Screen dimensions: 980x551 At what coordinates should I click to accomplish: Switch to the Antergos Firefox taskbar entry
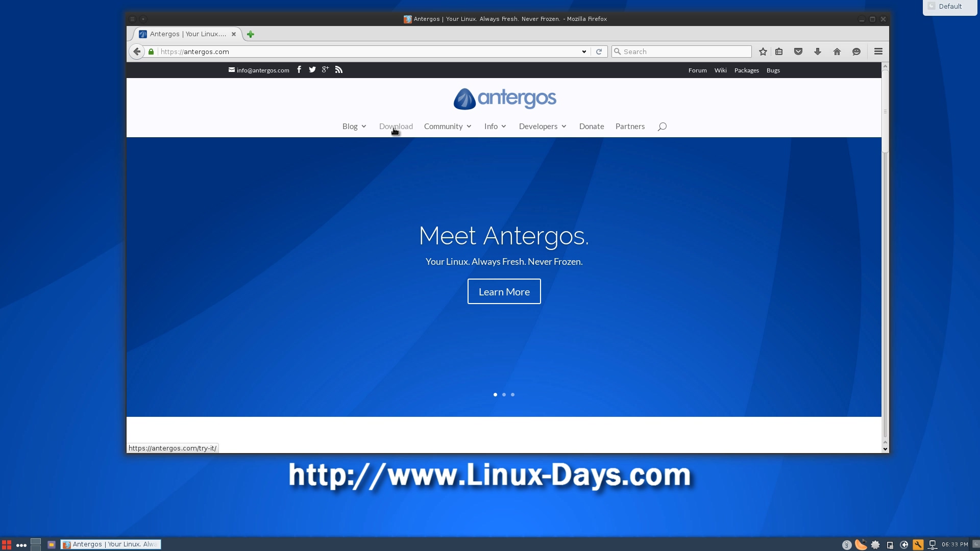pyautogui.click(x=111, y=544)
